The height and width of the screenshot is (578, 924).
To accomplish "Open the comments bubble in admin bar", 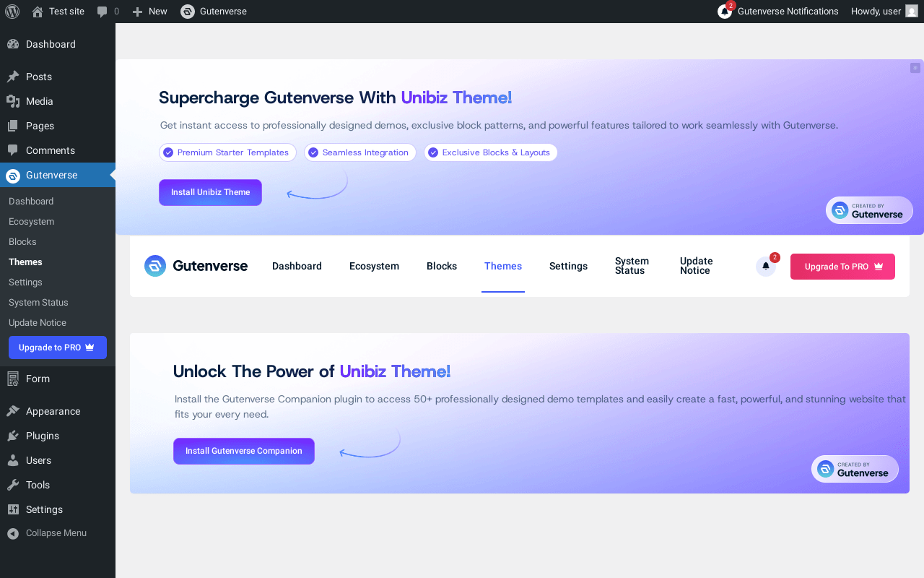I will click(x=108, y=12).
